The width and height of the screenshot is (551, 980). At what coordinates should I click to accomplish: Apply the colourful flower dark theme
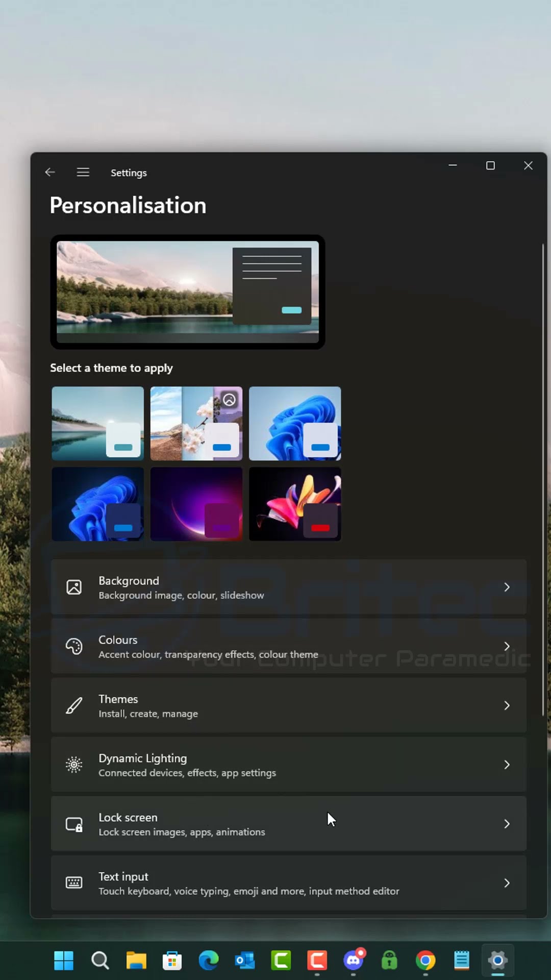(x=295, y=504)
